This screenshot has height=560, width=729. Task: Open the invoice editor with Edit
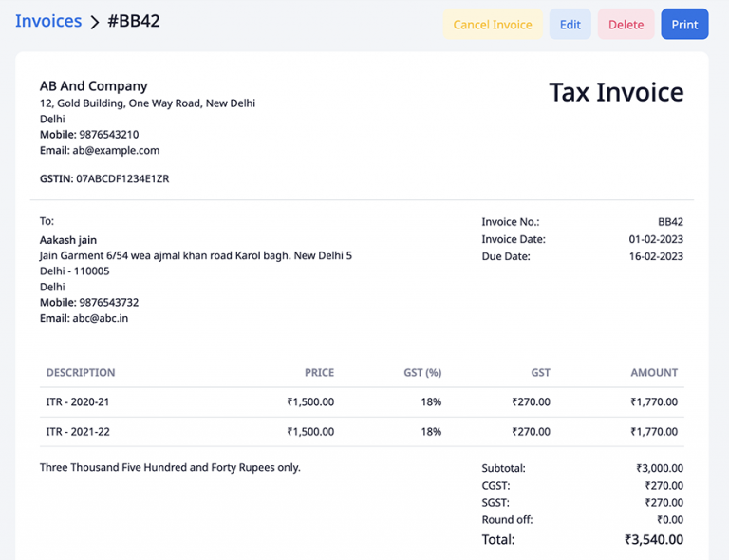(570, 25)
